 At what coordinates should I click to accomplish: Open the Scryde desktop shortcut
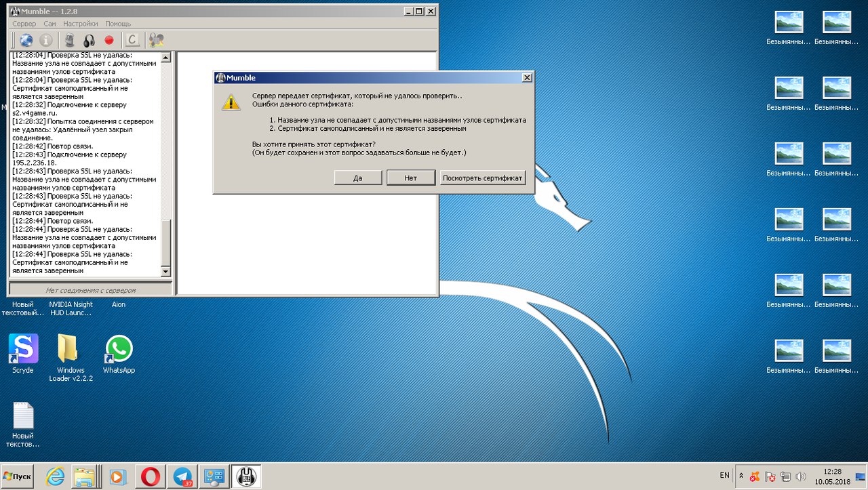click(23, 350)
